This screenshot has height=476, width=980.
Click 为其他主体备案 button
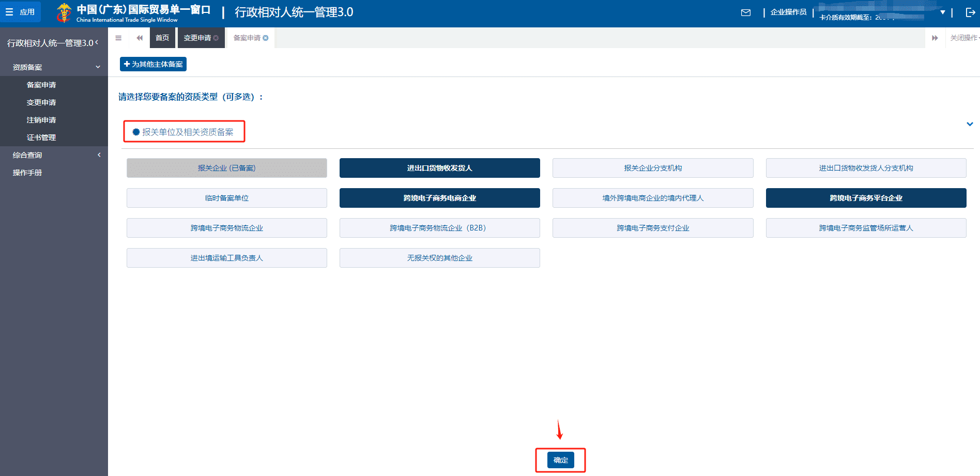click(x=154, y=64)
